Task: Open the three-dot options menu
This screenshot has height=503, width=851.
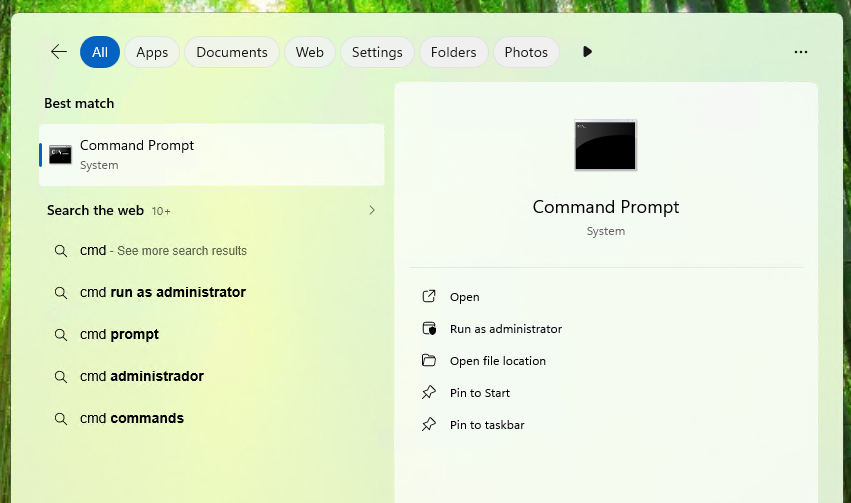Action: click(801, 52)
